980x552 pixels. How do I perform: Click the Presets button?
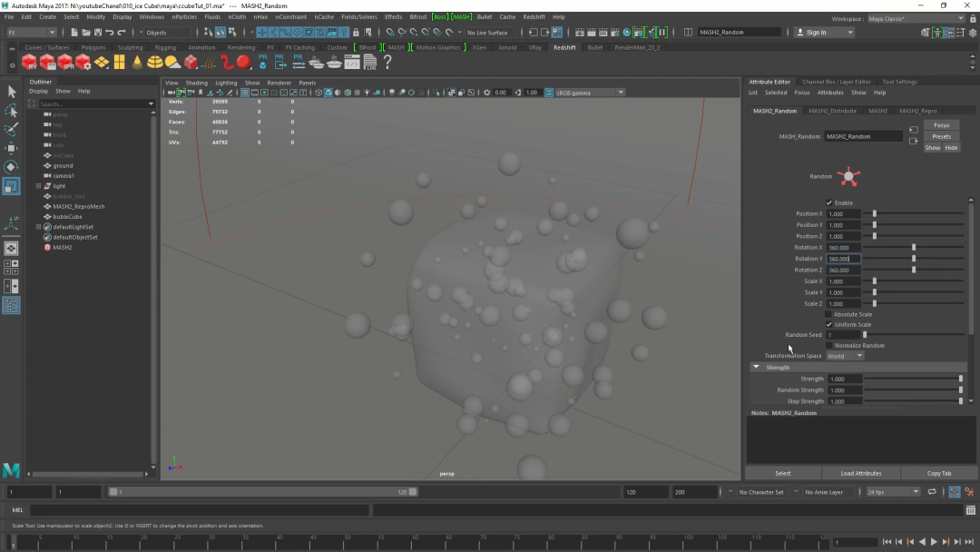click(x=941, y=136)
